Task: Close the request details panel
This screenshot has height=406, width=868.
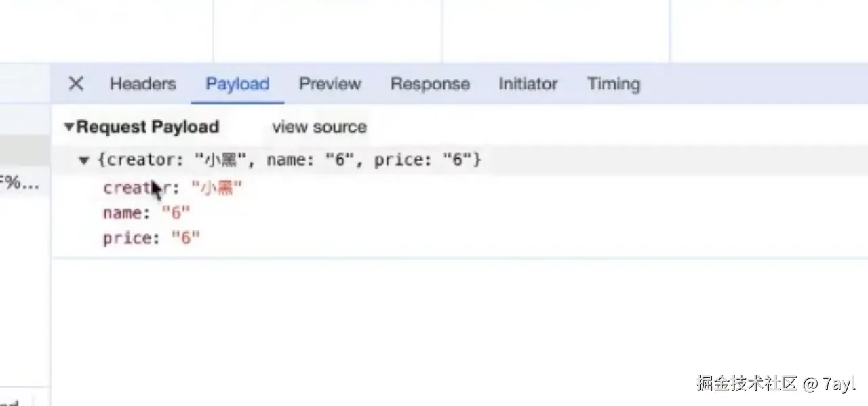Action: point(76,83)
